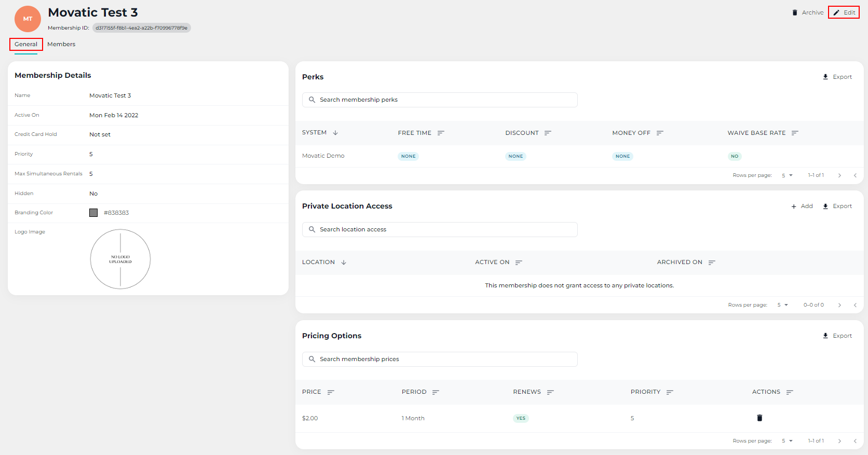Open Perks rows per page dropdown

(x=787, y=175)
